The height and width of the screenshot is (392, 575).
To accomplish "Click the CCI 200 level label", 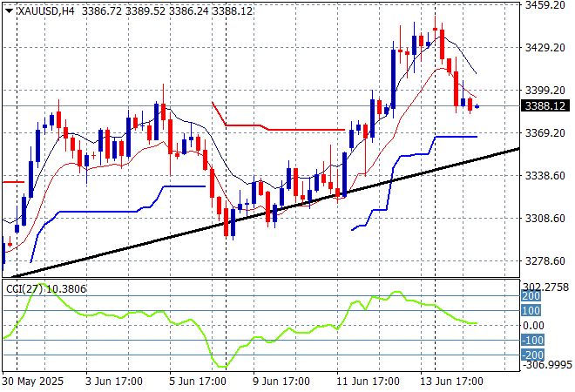I will tap(531, 296).
